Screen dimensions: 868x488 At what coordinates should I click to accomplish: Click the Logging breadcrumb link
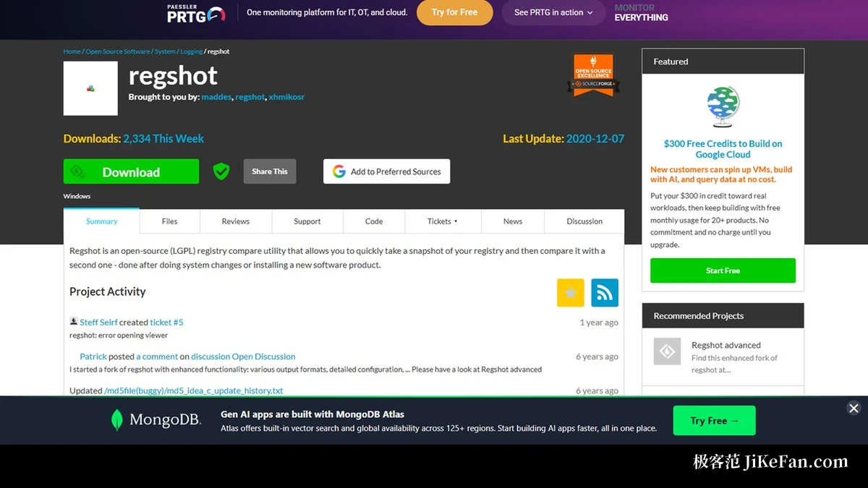point(192,51)
